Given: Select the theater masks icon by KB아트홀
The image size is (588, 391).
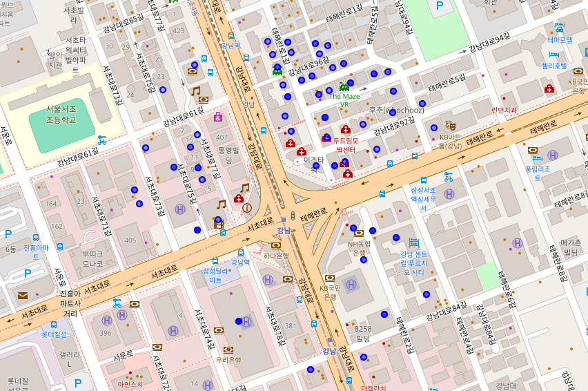Looking at the screenshot, I should coord(450,124).
